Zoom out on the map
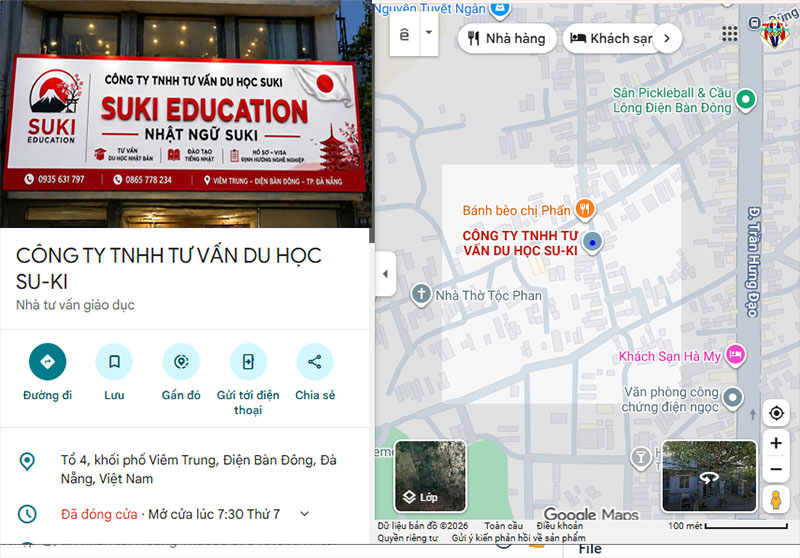800x558 pixels. pyautogui.click(x=776, y=469)
